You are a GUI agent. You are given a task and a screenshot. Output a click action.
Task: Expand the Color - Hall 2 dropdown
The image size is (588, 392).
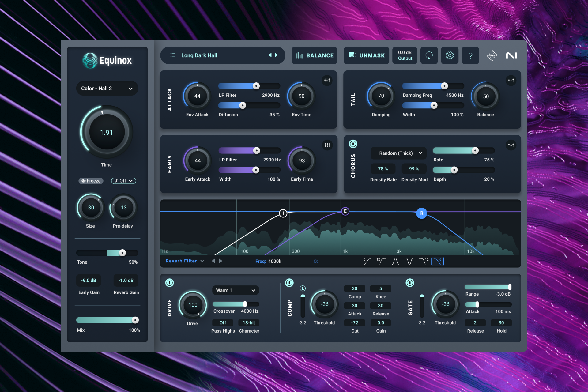point(107,89)
